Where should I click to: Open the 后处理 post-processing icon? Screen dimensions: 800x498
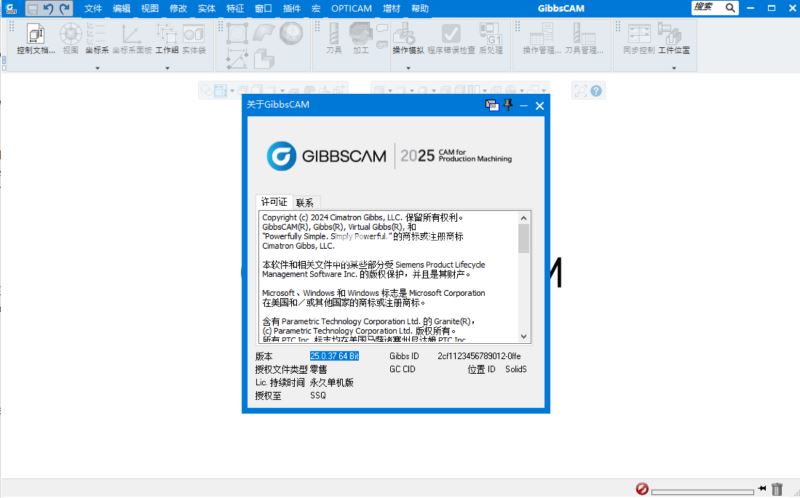pyautogui.click(x=491, y=38)
